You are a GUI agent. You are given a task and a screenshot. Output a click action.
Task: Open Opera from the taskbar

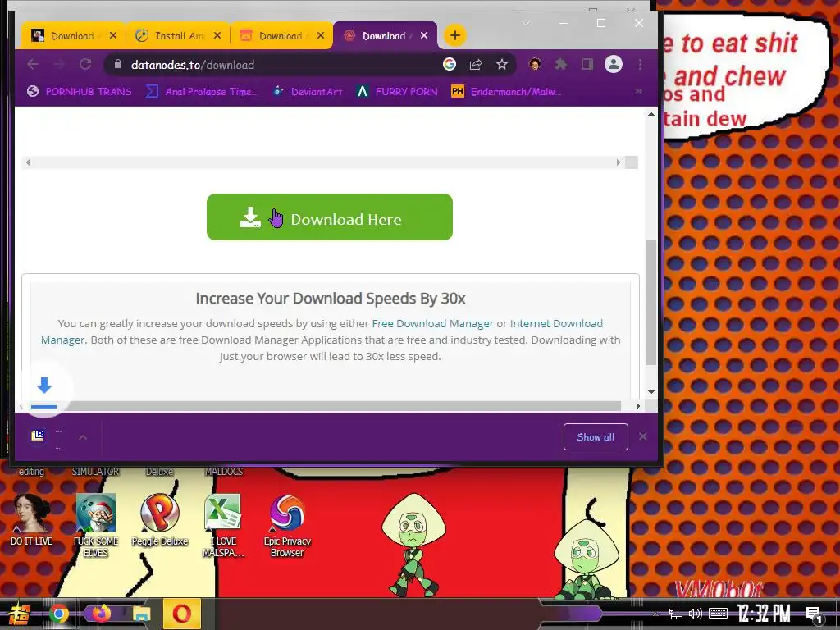pos(181,614)
